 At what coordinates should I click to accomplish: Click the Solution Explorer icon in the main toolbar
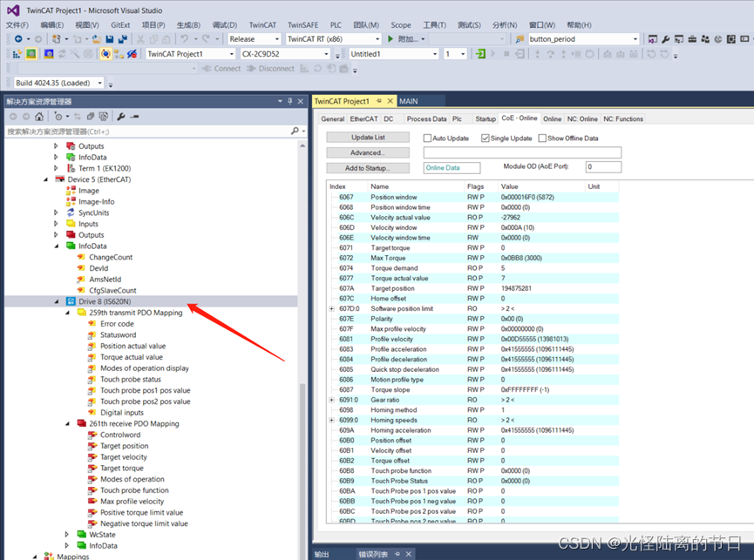[x=653, y=39]
